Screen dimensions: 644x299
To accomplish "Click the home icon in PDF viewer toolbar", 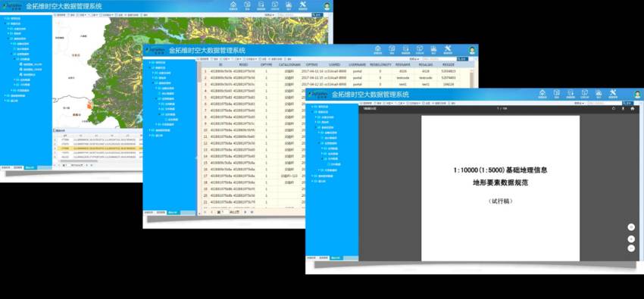I will tap(633, 109).
